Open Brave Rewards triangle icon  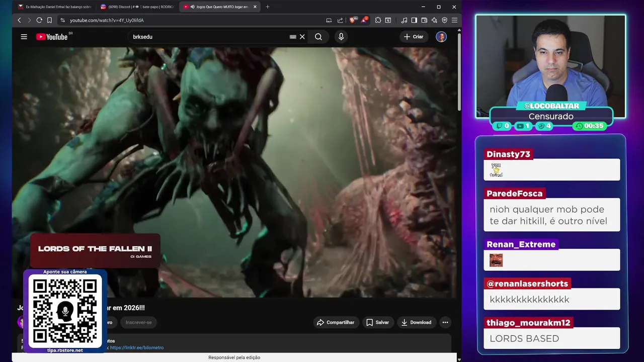click(x=364, y=20)
